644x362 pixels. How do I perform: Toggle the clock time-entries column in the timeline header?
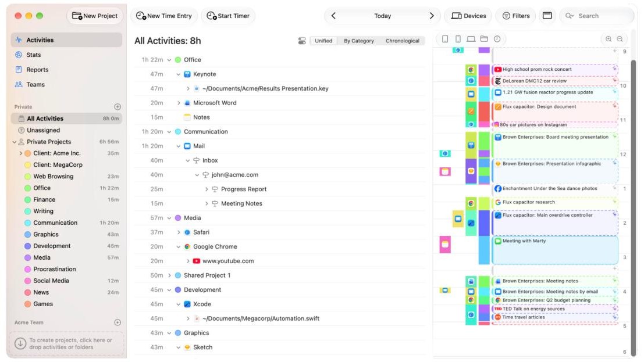coord(497,39)
